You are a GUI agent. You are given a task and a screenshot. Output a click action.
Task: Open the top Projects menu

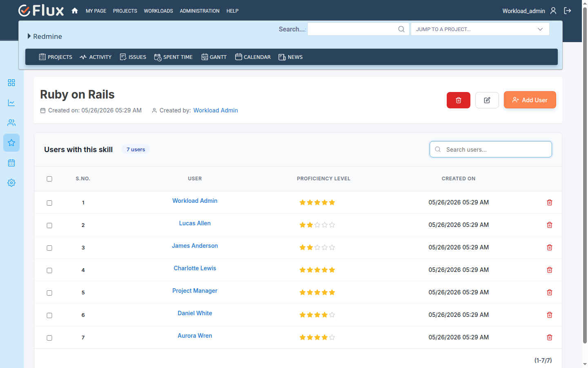coord(125,11)
